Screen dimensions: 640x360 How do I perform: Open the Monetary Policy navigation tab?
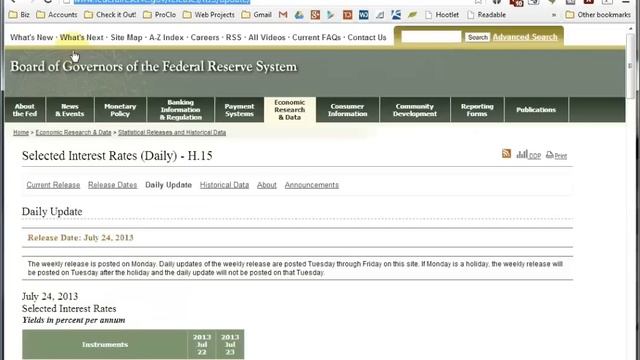click(x=120, y=110)
